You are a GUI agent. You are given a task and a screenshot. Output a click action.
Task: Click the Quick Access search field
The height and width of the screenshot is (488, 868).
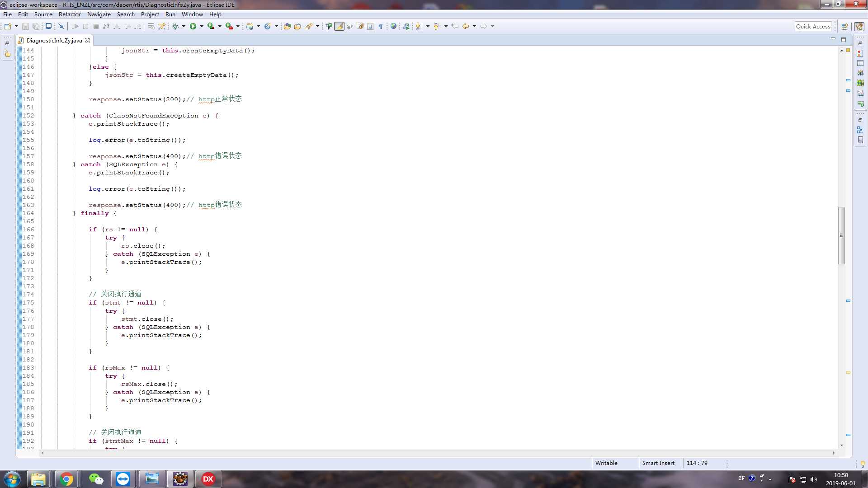[x=813, y=27]
